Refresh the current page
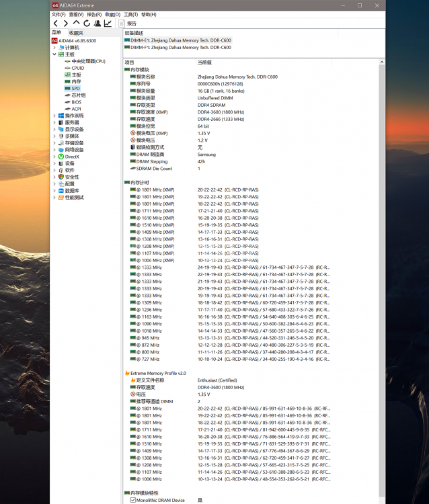Image resolution: width=429 pixels, height=504 pixels. [x=87, y=24]
